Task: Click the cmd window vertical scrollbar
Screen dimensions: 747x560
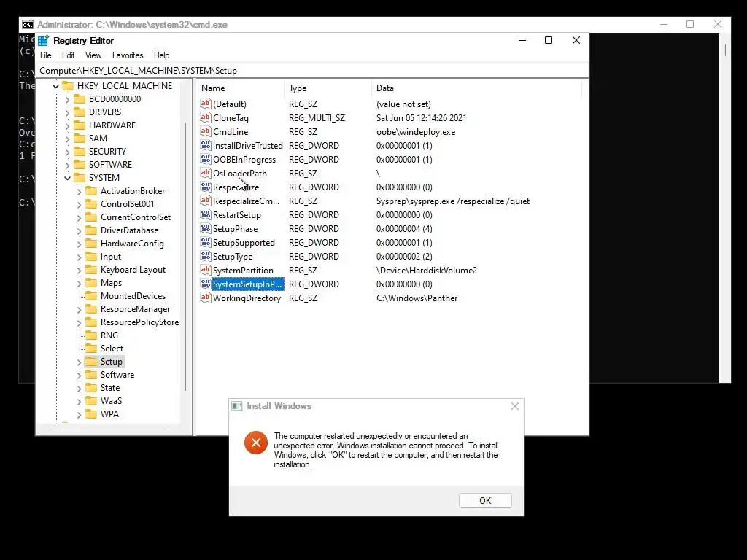Action: (x=725, y=50)
